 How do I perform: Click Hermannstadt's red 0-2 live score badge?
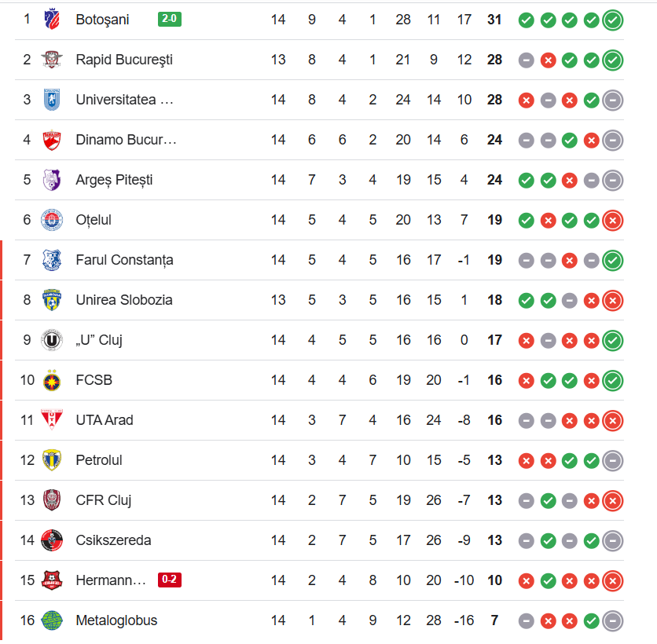[170, 580]
